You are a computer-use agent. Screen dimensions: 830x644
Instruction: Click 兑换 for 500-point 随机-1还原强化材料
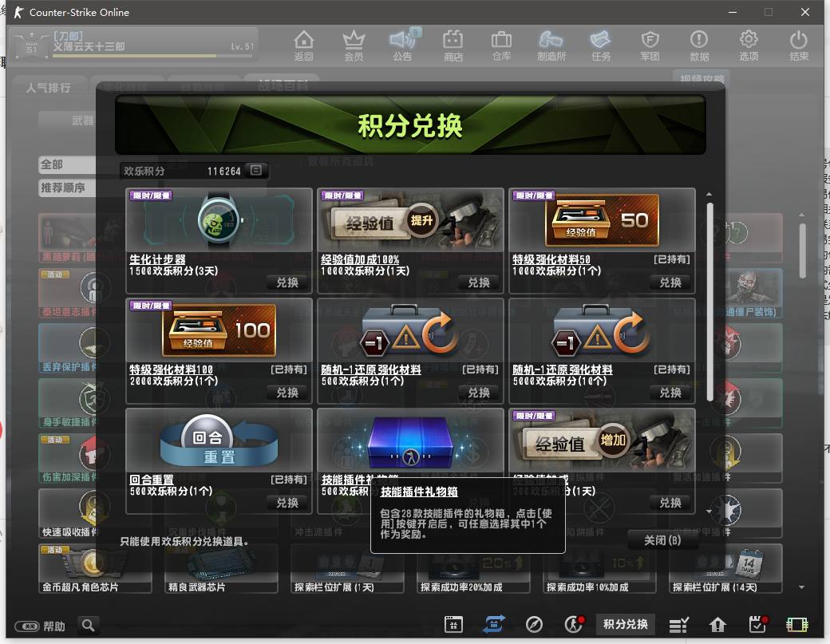[479, 393]
